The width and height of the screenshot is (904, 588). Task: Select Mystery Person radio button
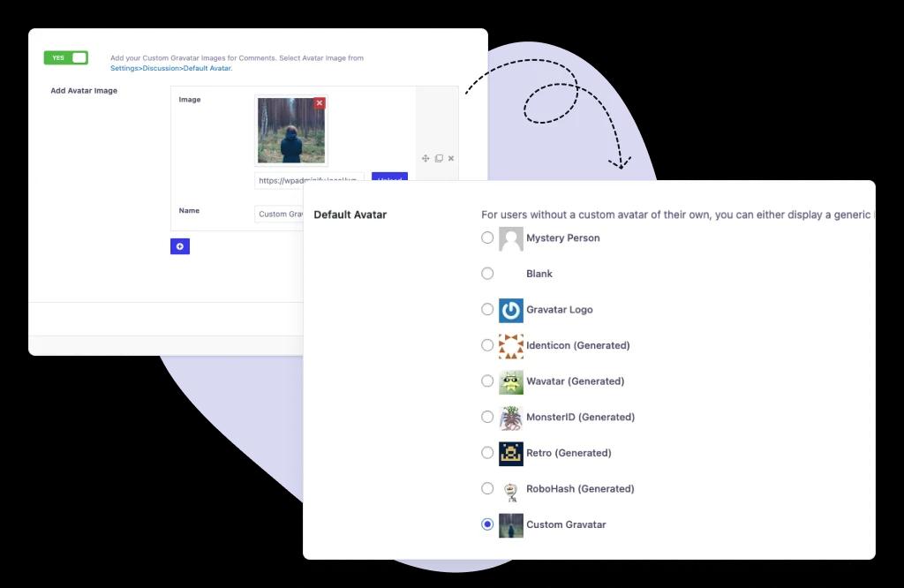[487, 237]
